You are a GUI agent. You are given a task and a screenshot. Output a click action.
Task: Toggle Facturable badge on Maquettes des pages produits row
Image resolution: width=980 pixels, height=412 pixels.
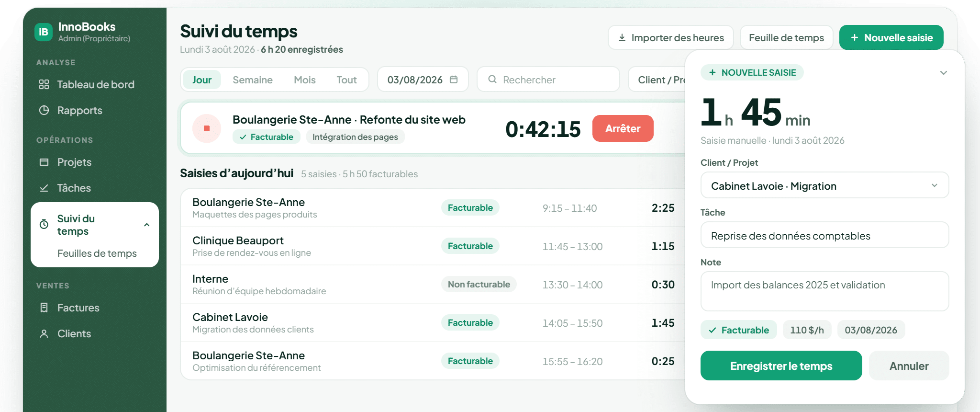470,207
